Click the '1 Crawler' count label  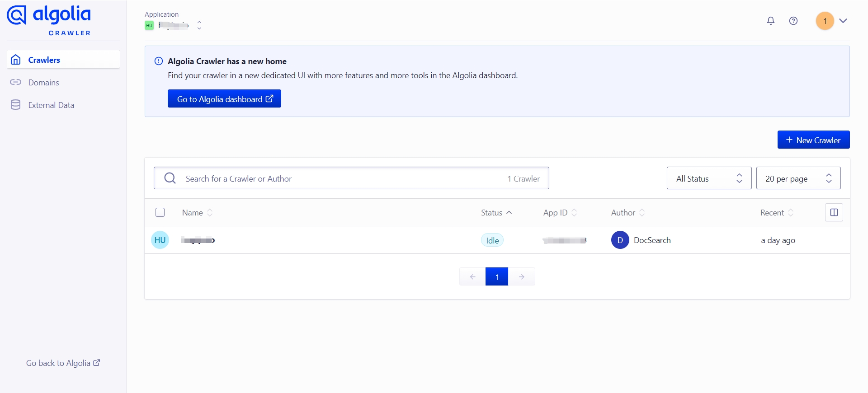[x=524, y=178]
